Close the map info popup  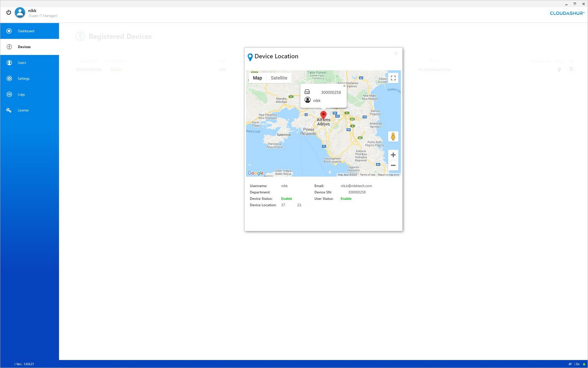coord(344,86)
